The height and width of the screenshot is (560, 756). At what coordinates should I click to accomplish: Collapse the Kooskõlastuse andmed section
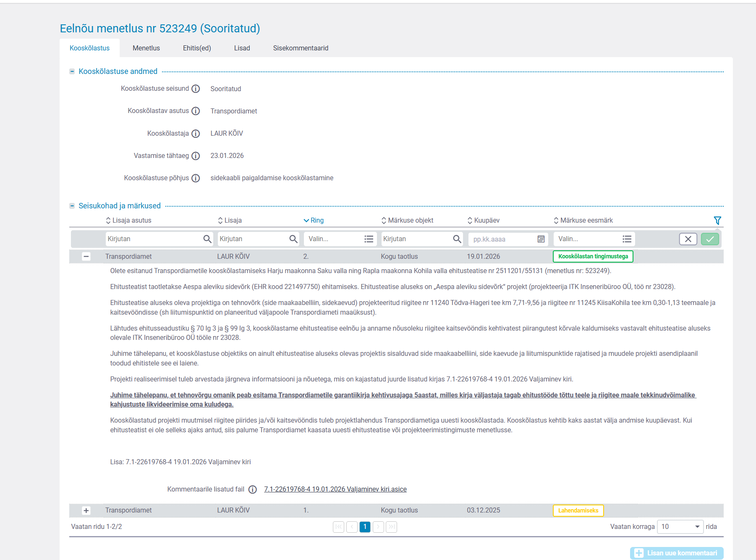(x=72, y=71)
